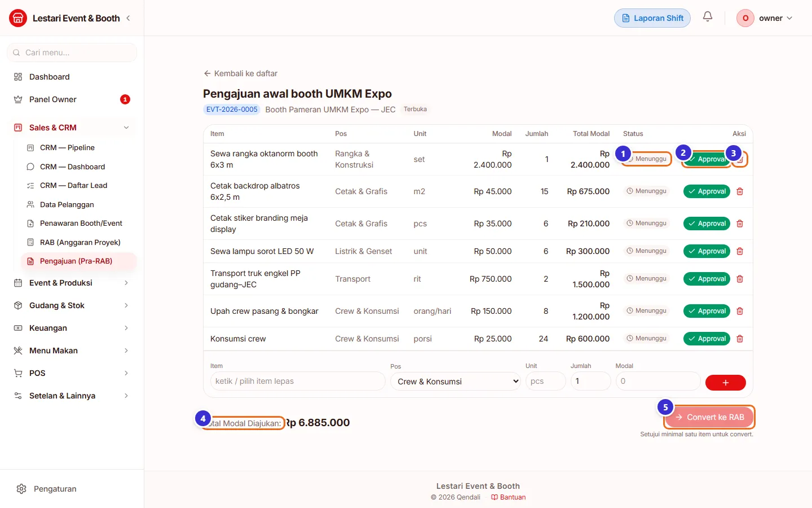Click Listrik & Genset pos cell

[x=364, y=251]
